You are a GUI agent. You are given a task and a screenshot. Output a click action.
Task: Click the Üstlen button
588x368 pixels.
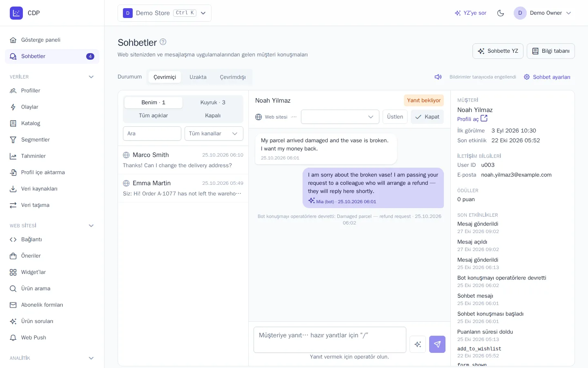coord(395,117)
